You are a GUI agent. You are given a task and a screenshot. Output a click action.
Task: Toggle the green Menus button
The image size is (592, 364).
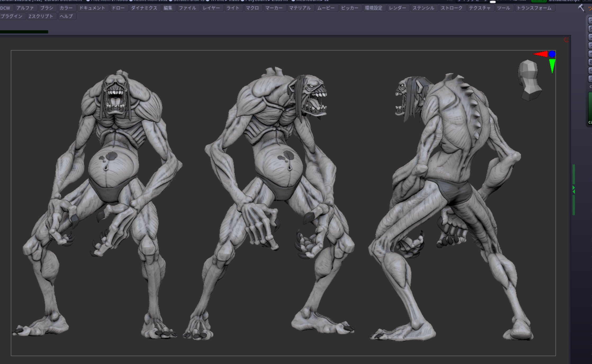coord(539,1)
